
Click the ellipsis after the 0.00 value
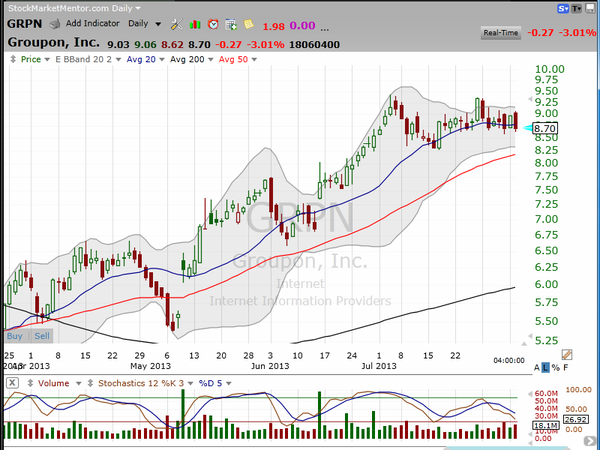tap(324, 28)
